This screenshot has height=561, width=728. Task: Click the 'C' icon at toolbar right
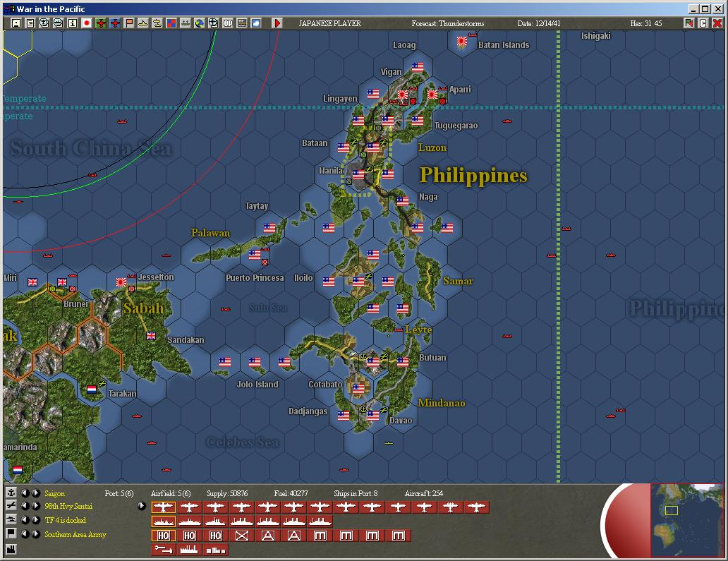(x=703, y=23)
